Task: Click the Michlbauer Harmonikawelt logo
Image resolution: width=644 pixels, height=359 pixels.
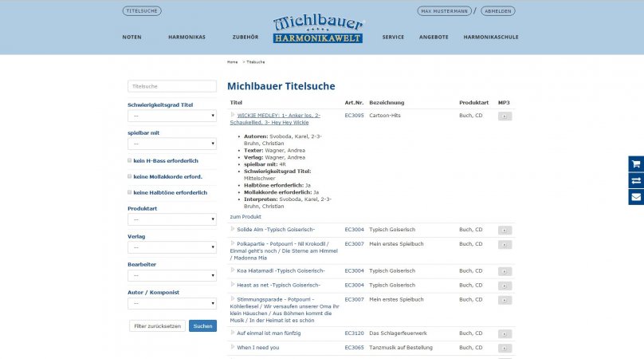Action: click(x=318, y=30)
